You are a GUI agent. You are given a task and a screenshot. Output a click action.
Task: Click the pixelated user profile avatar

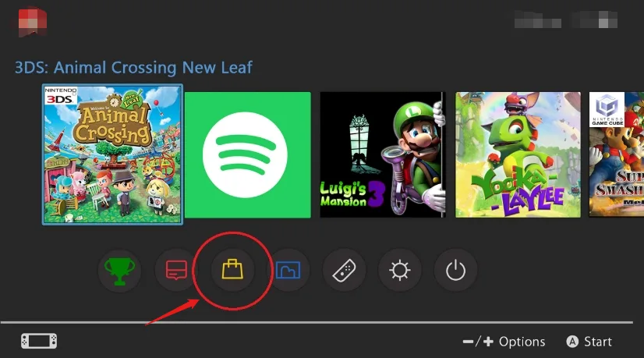(x=33, y=21)
